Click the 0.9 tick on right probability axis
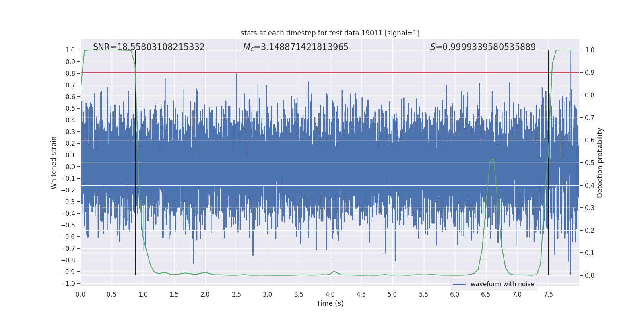 [590, 73]
